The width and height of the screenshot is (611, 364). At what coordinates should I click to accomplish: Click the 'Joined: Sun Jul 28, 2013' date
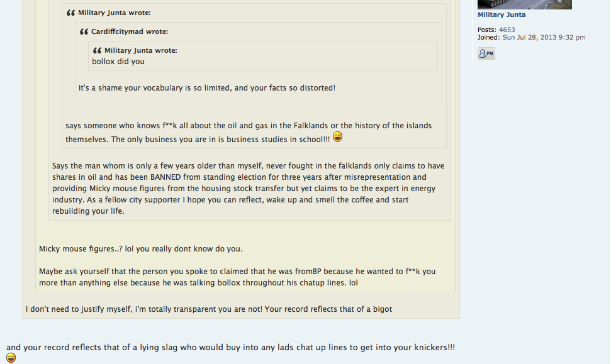tap(531, 38)
